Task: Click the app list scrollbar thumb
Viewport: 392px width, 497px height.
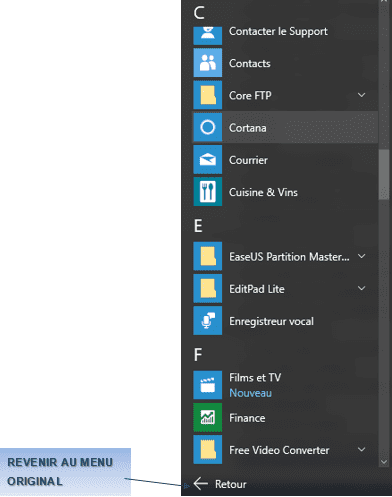Action: click(384, 174)
